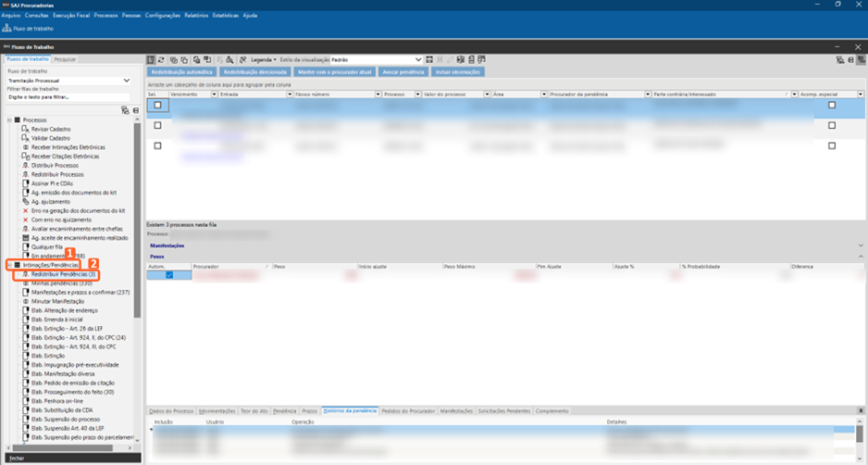The image size is (868, 465).
Task: Open the Fluxo de trabalho dropdown
Action: [x=127, y=81]
